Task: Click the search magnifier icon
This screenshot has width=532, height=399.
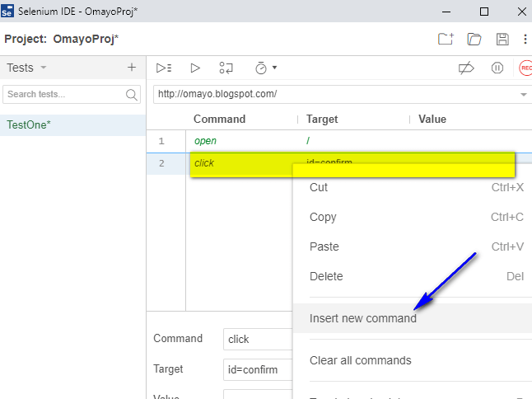Action: [x=132, y=95]
